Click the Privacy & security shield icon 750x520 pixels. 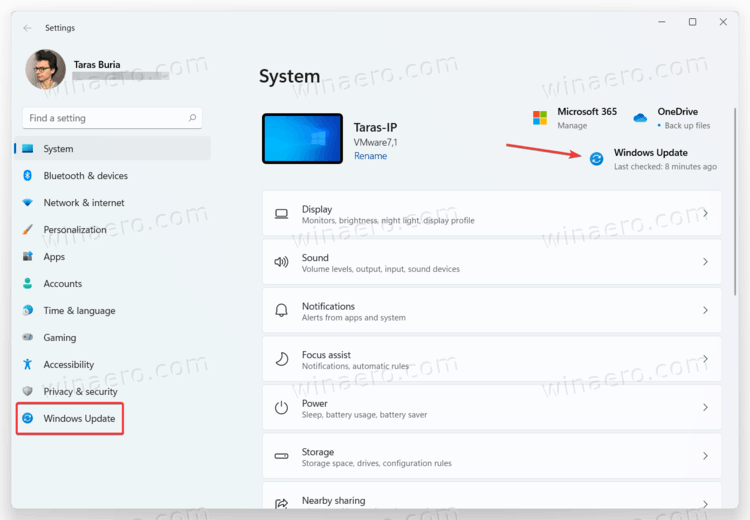coord(28,391)
